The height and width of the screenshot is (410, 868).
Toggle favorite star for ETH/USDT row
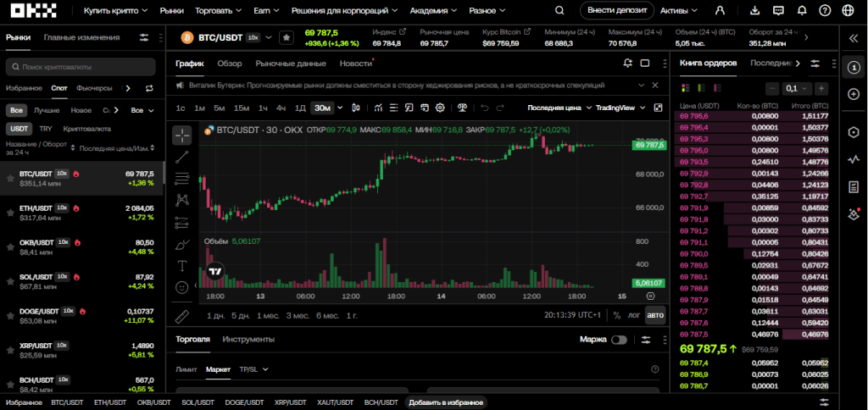9,213
